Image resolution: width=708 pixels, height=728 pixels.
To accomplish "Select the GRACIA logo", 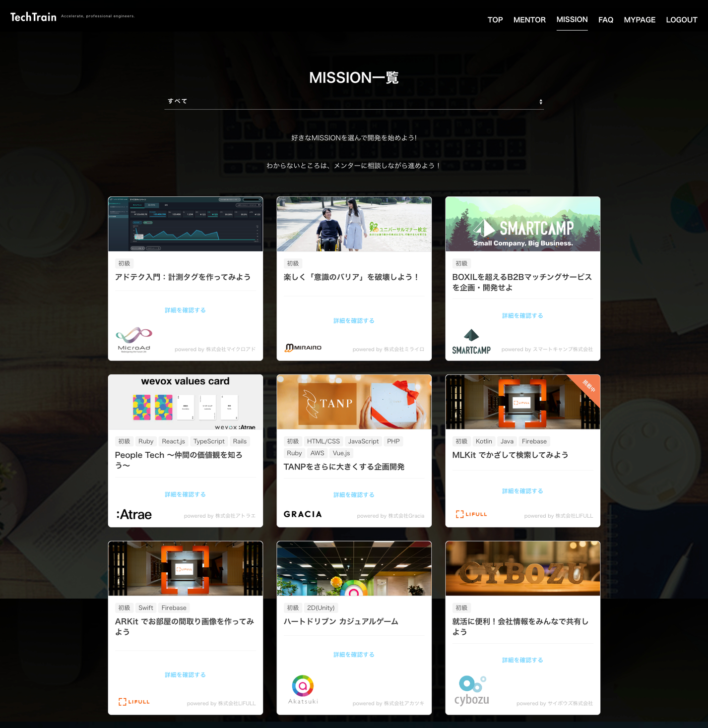I will coord(303,514).
